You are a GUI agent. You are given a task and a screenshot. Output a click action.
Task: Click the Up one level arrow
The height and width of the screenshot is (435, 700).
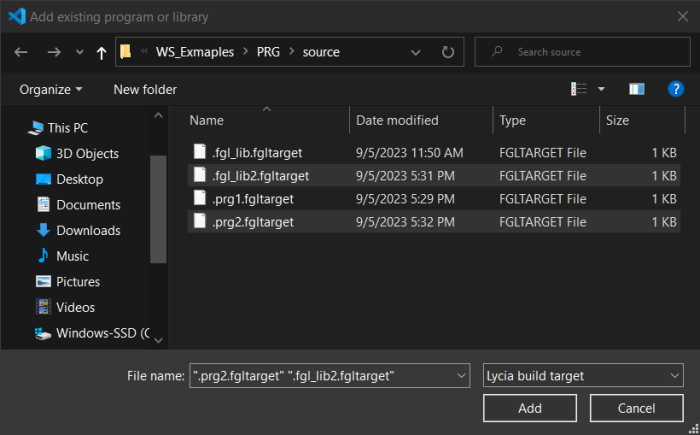[x=101, y=52]
